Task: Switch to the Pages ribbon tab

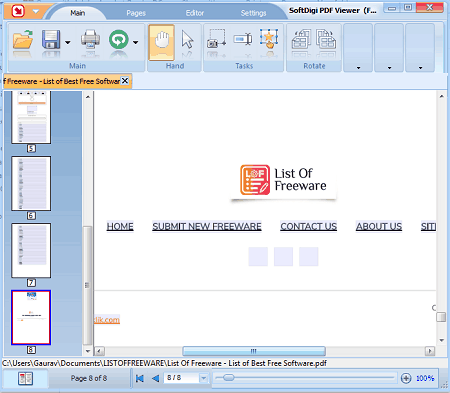Action: click(136, 13)
